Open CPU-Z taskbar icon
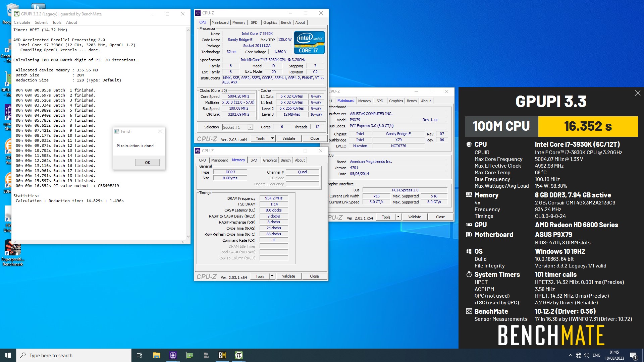Screen dimensions: 644x362 pyautogui.click(x=173, y=355)
